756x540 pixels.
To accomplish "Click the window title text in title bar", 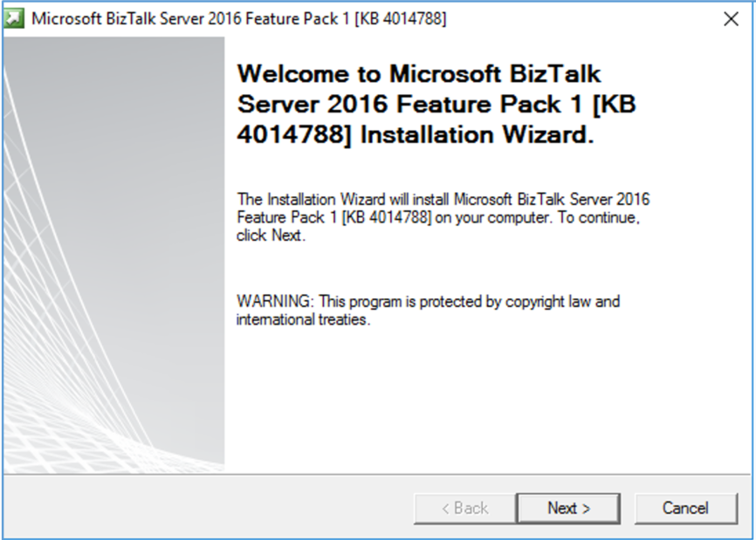I will point(238,18).
